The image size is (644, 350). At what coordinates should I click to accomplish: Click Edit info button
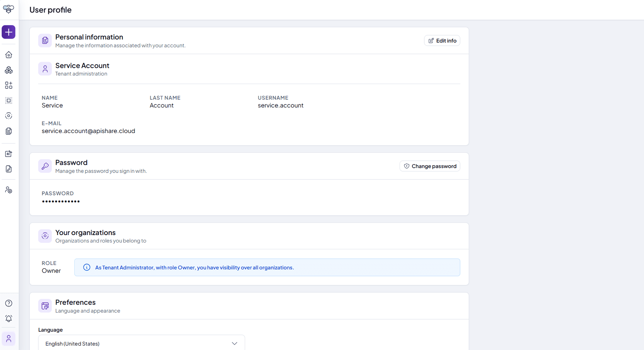[x=442, y=40]
